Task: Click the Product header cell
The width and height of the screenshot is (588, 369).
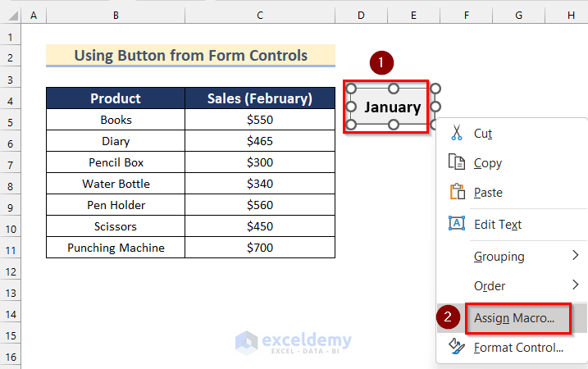Action: (115, 98)
